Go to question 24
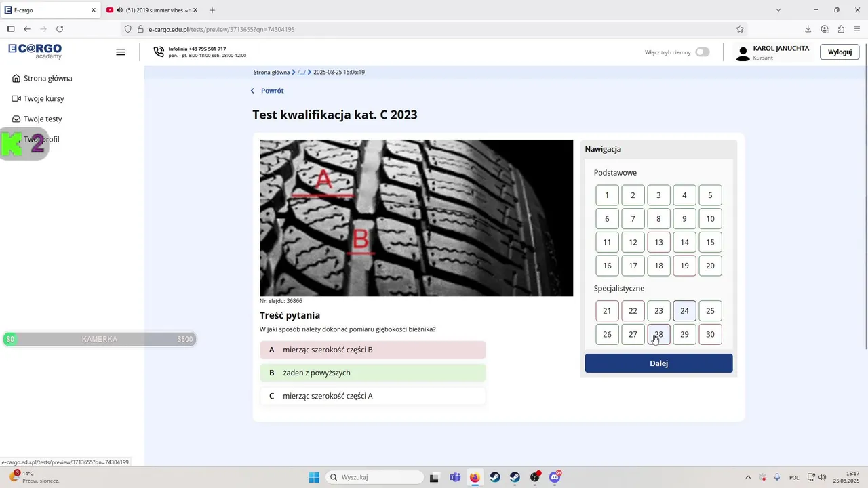Screen dimensions: 868x488 coord(684,311)
